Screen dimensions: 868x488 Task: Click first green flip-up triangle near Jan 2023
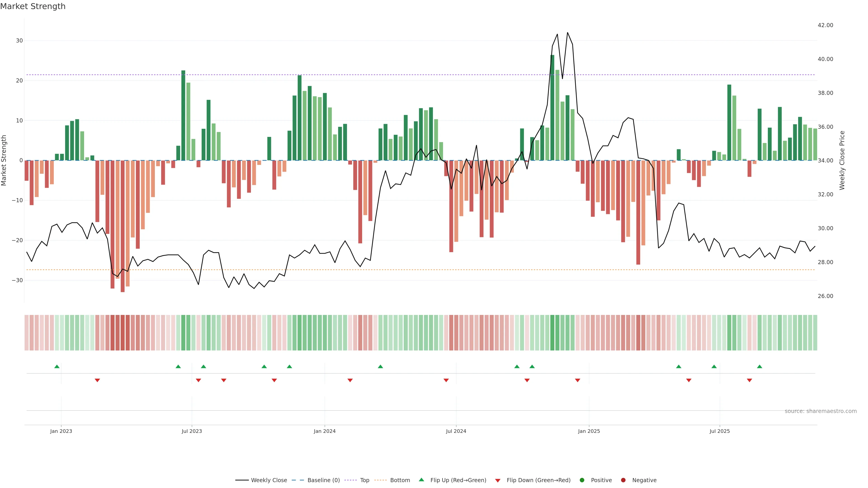[x=57, y=366]
